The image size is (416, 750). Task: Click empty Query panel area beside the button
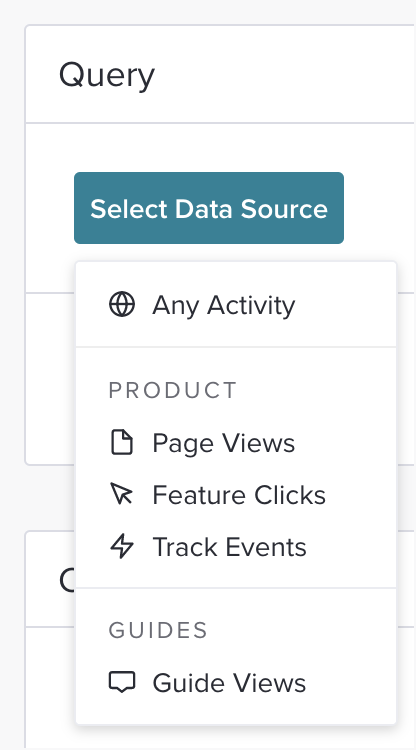[378, 208]
